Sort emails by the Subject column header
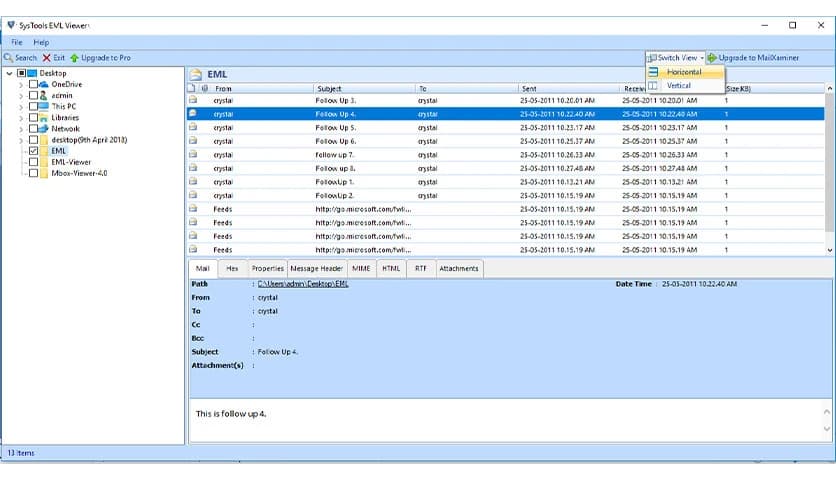836x484 pixels. pos(364,88)
